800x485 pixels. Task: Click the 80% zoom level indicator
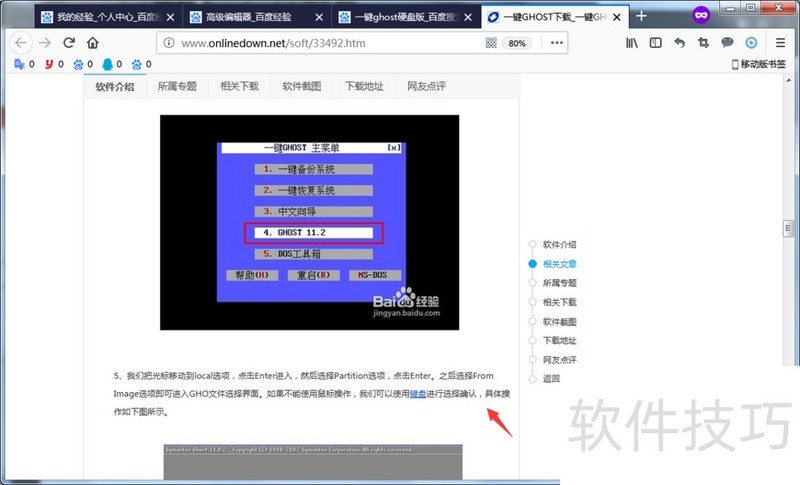click(517, 43)
